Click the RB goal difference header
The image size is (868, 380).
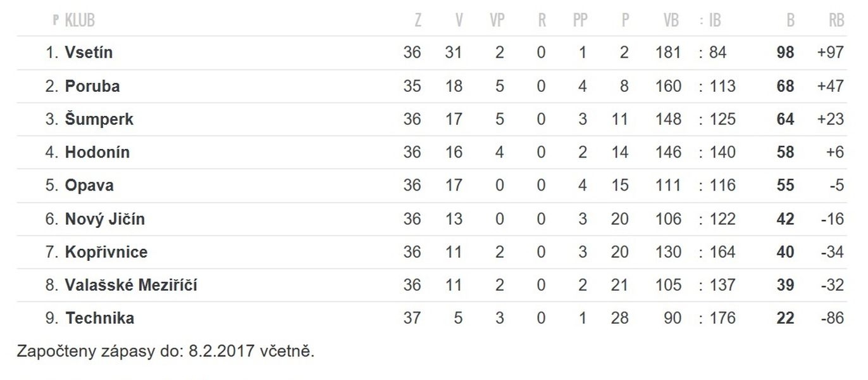836,21
